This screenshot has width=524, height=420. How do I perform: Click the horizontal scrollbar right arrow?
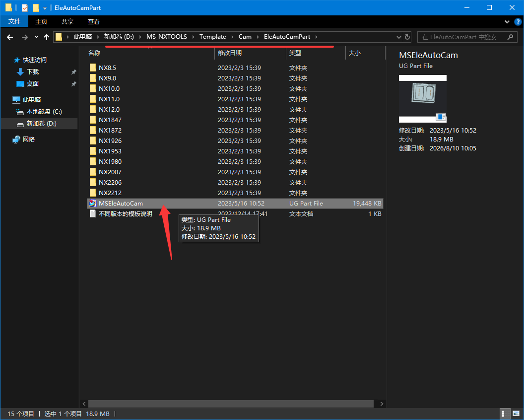click(382, 404)
